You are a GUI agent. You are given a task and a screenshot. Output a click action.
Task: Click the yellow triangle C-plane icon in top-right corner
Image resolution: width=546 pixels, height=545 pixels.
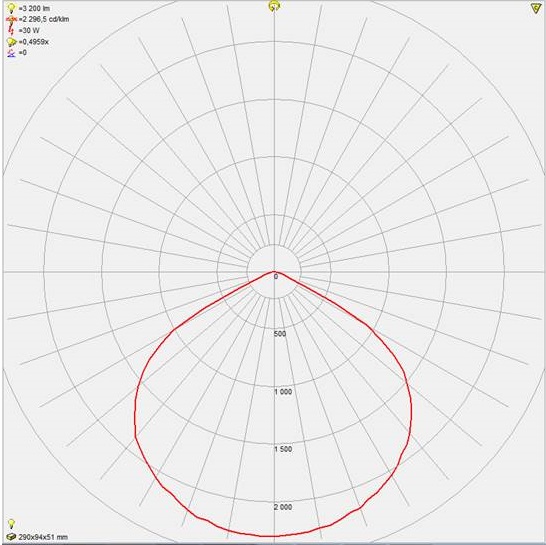[x=536, y=8]
